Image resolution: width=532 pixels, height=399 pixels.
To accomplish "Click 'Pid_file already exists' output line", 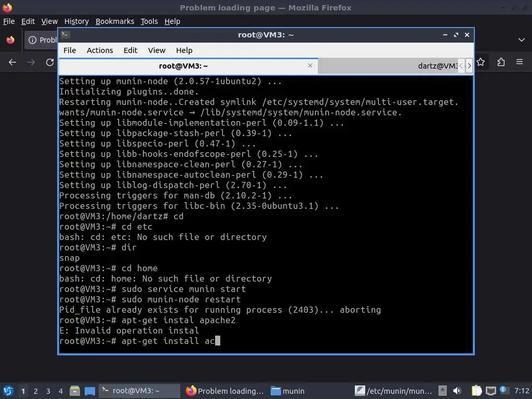I will point(220,310).
